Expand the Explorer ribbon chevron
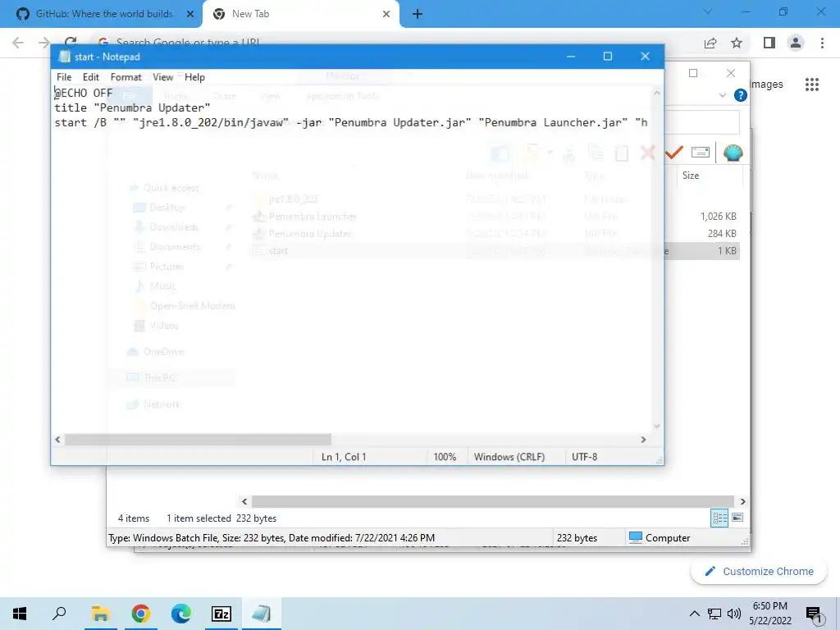 [722, 95]
